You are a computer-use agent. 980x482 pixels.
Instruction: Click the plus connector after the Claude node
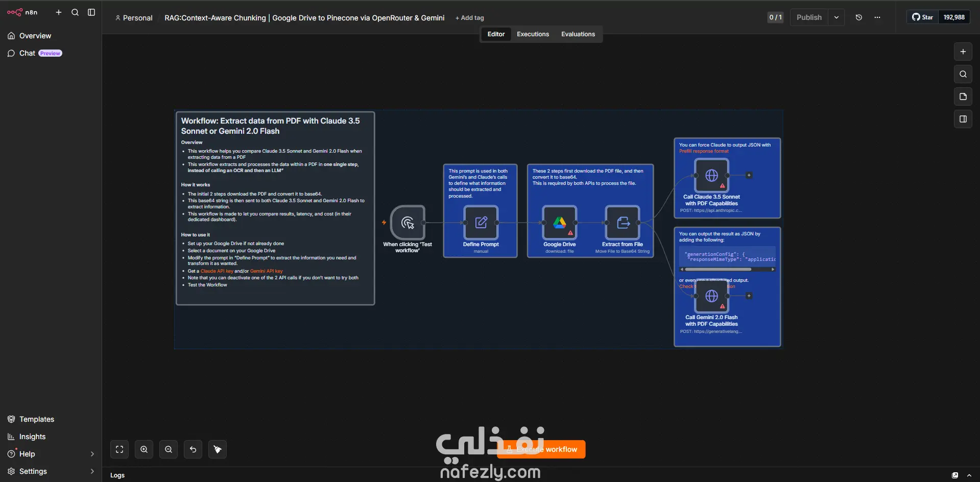(749, 175)
